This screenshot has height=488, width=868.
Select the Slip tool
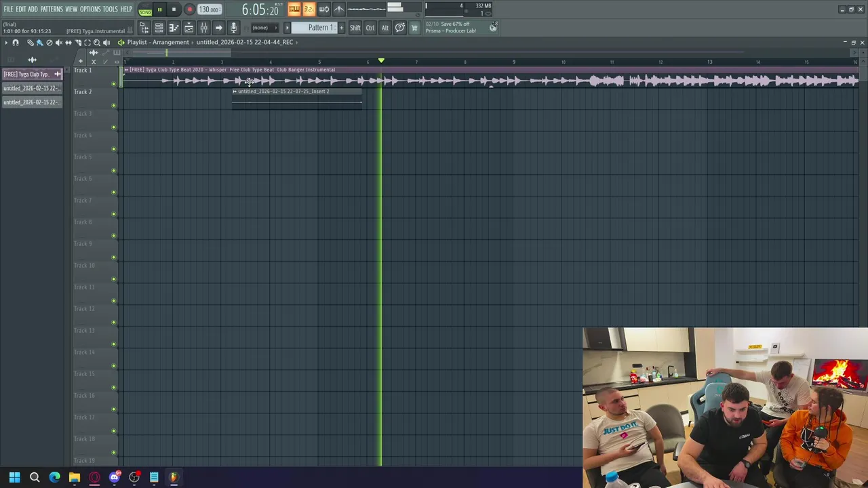coord(68,43)
